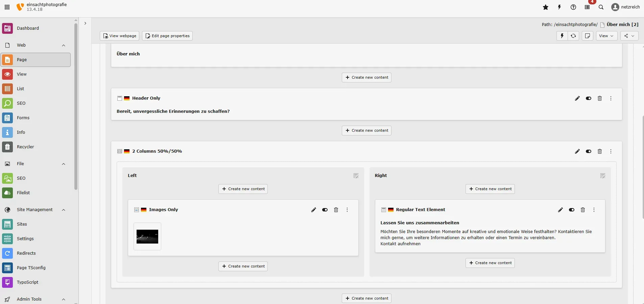Collapse the Web module group
Screen dimensions: 644x304
[x=64, y=45]
